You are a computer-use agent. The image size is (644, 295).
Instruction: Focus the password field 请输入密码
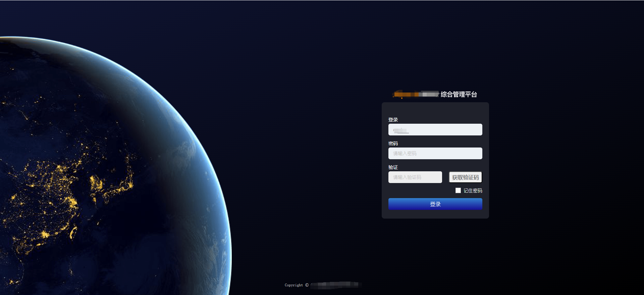coord(435,154)
